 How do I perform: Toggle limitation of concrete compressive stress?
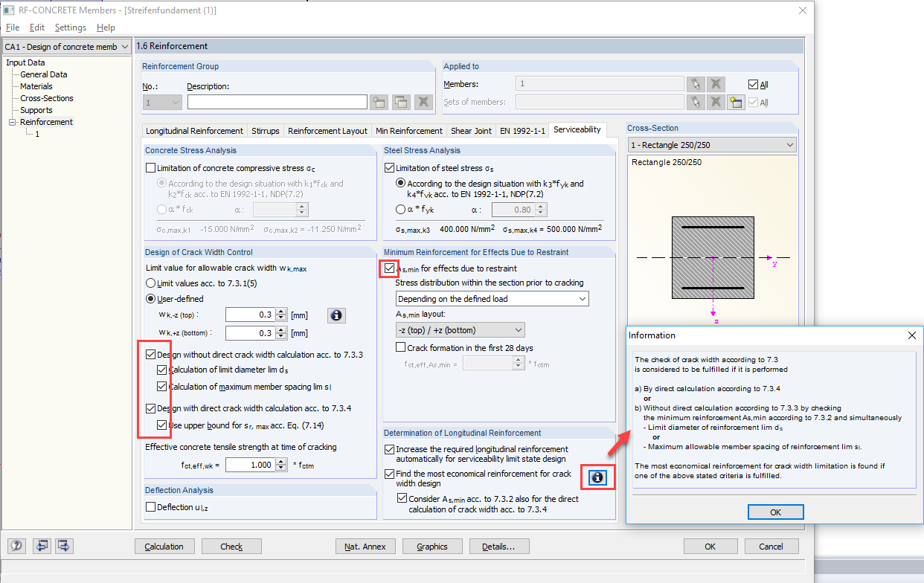[151, 169]
